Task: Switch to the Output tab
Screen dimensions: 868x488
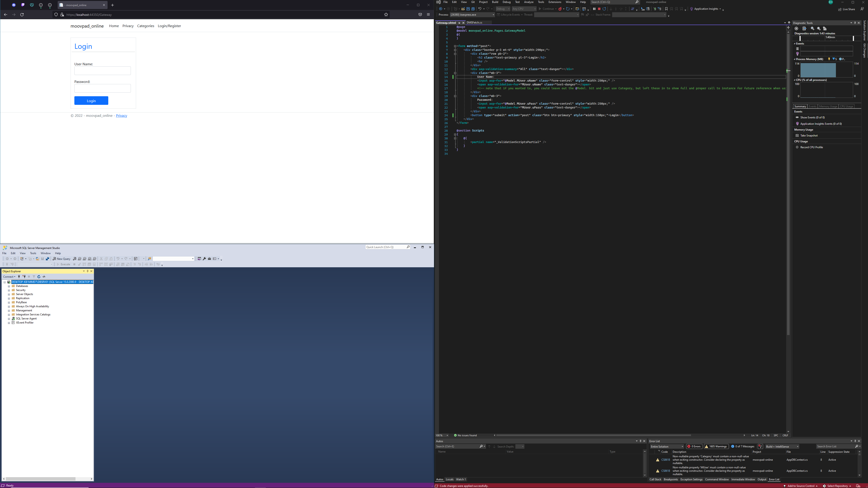Action: point(762,479)
